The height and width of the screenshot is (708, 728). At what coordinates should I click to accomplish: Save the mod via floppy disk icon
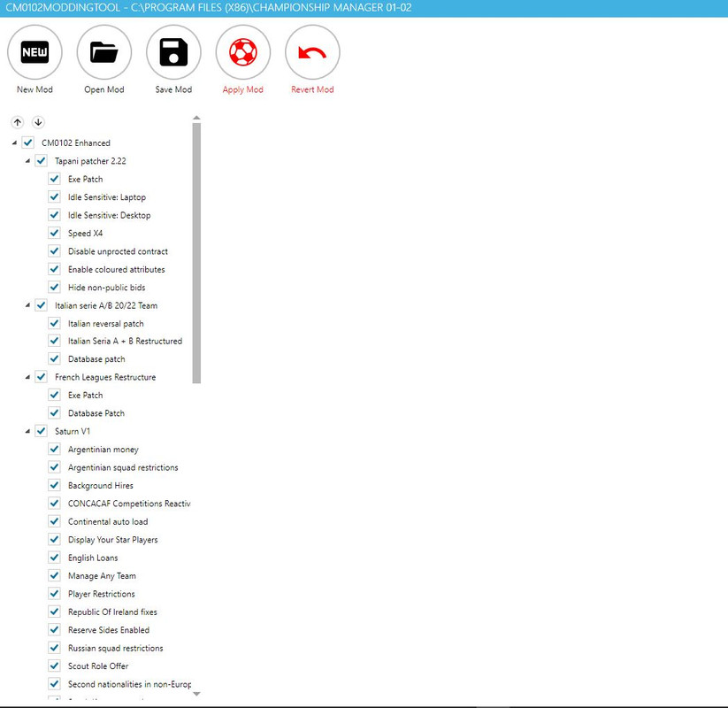coord(173,52)
